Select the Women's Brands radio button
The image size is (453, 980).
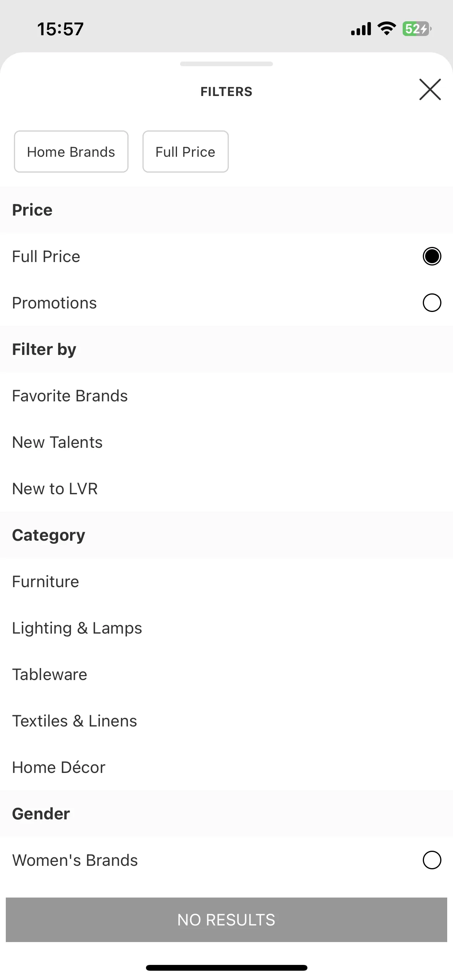point(432,860)
